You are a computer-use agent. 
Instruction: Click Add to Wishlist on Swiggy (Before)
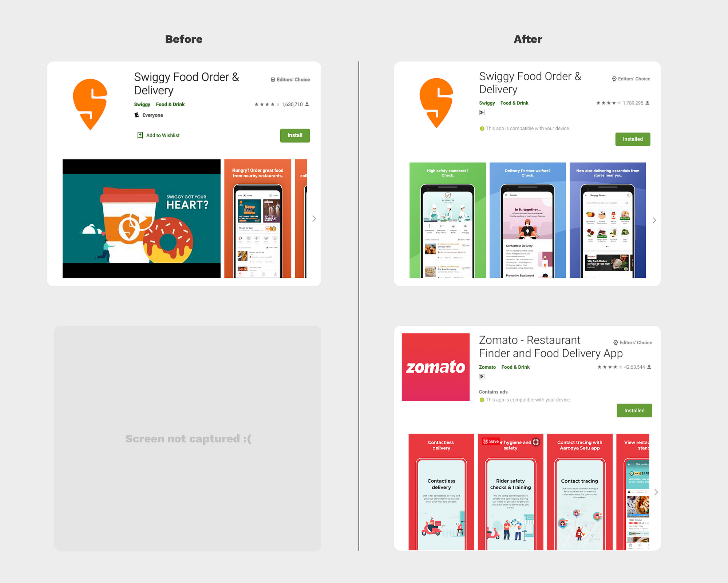coord(158,135)
